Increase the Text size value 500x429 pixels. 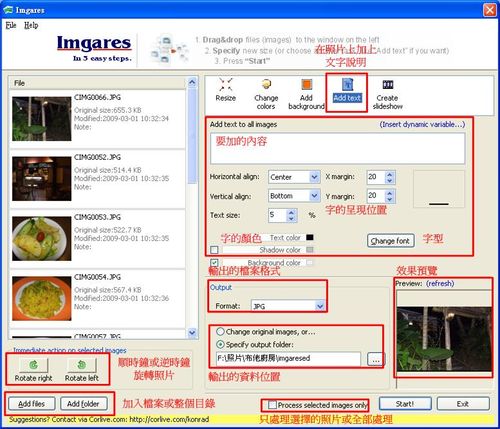coord(291,212)
